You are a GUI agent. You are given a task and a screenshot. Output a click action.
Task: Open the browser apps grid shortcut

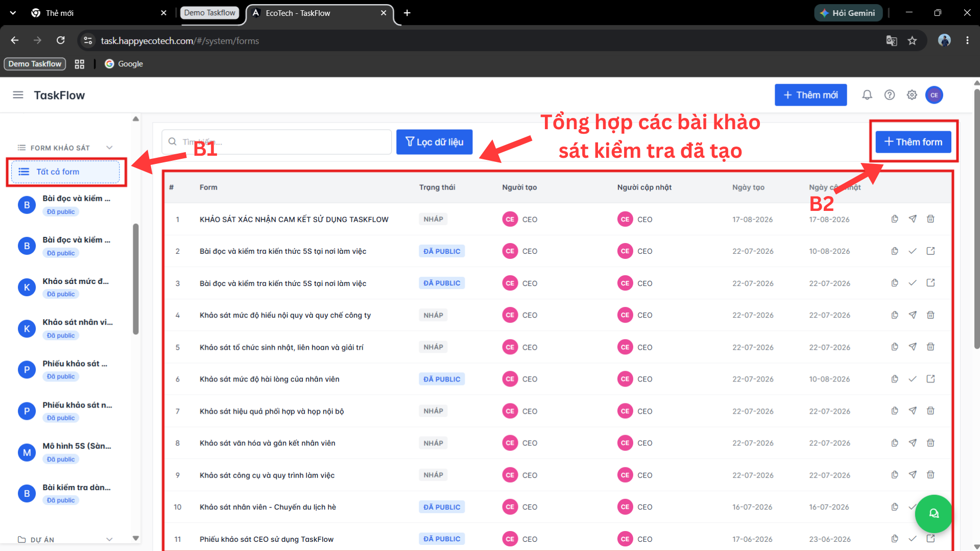pyautogui.click(x=80, y=64)
